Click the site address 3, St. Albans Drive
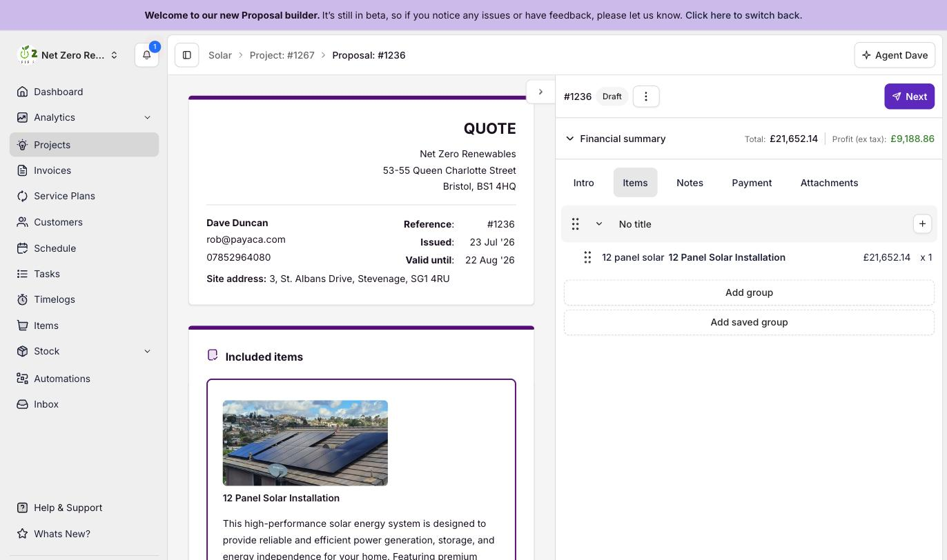 [359, 279]
